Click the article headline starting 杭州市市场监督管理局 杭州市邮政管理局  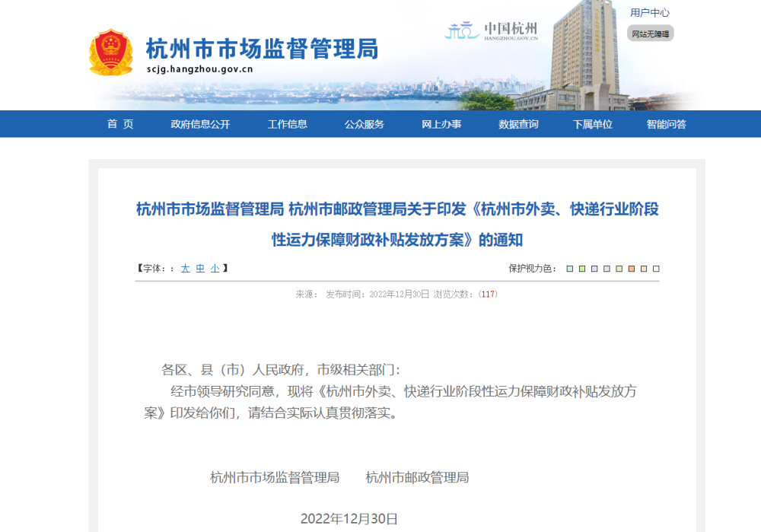point(397,225)
